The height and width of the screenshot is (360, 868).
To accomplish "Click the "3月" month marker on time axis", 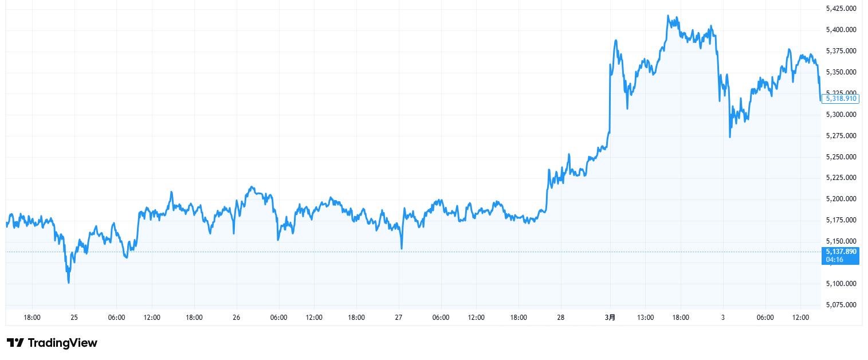I will click(611, 318).
